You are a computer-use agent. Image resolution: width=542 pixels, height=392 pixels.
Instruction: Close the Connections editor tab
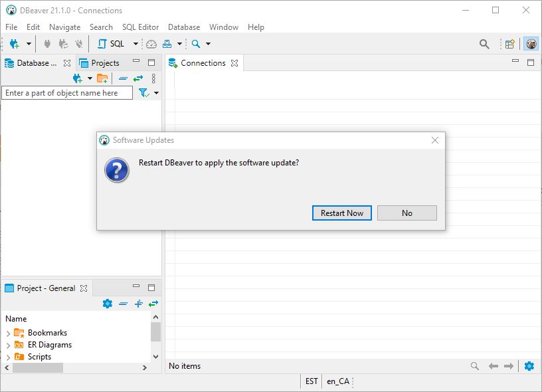point(234,63)
